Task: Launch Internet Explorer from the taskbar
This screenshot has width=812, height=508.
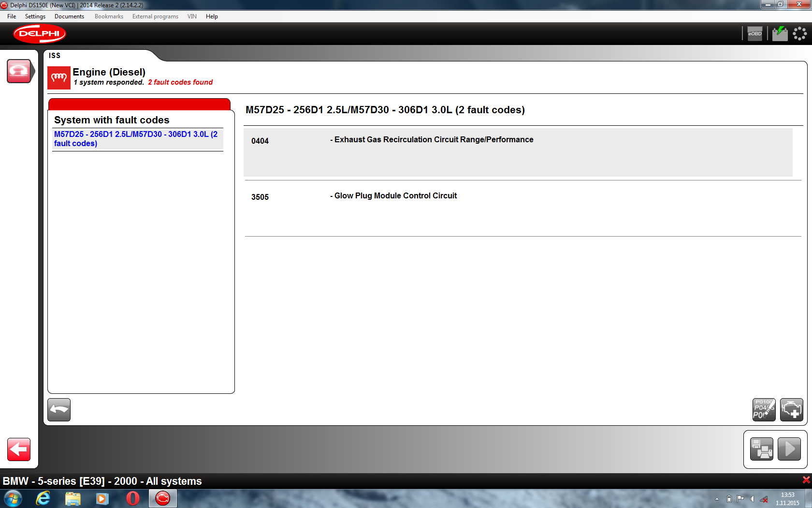Action: coord(43,498)
